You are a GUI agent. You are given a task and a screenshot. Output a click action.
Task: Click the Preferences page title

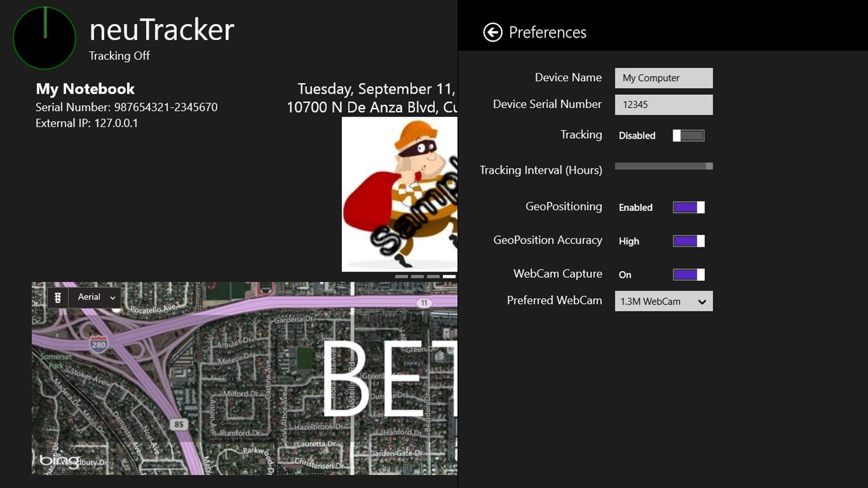[548, 32]
